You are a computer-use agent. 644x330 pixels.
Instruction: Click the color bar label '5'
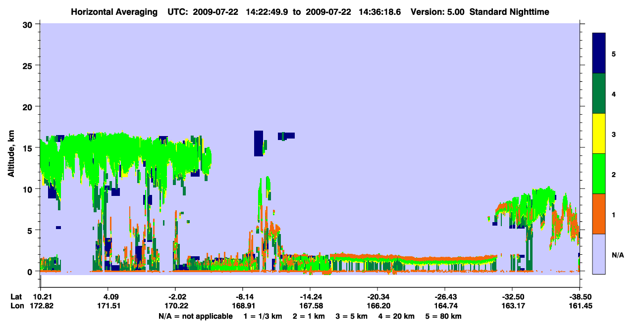(x=614, y=54)
